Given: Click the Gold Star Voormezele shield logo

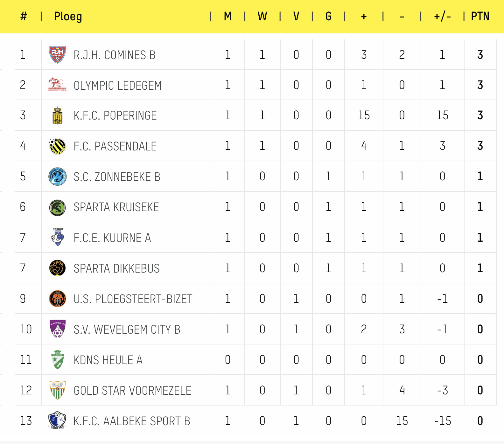Looking at the screenshot, I should coord(57,390).
